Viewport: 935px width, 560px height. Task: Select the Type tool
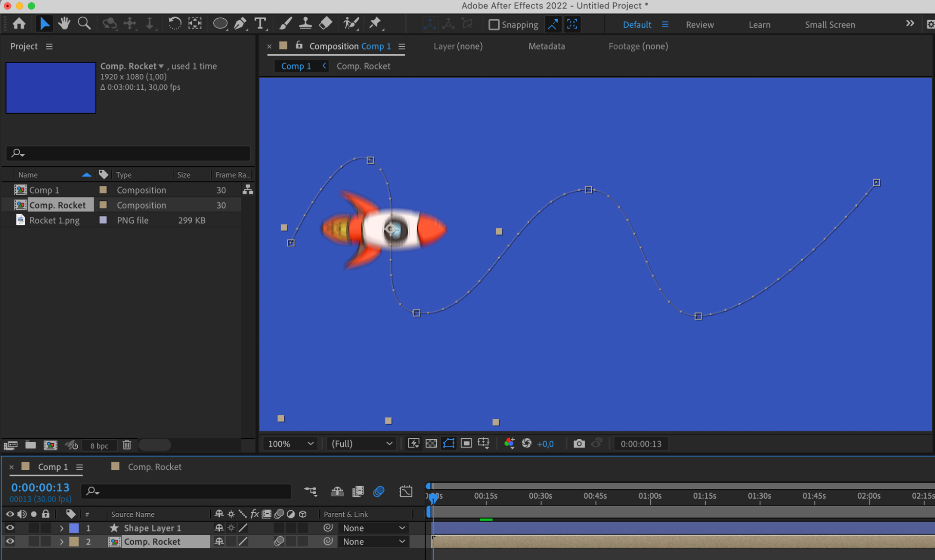click(x=260, y=23)
